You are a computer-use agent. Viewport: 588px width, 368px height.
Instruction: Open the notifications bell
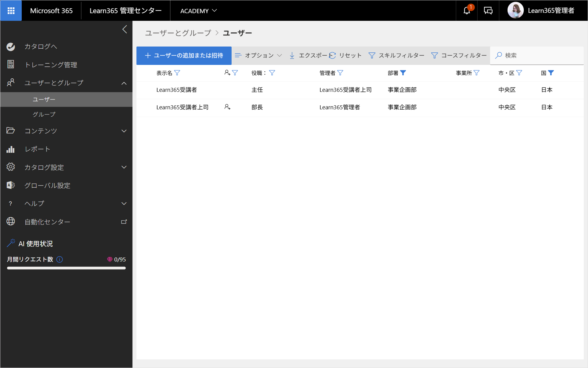tap(467, 11)
